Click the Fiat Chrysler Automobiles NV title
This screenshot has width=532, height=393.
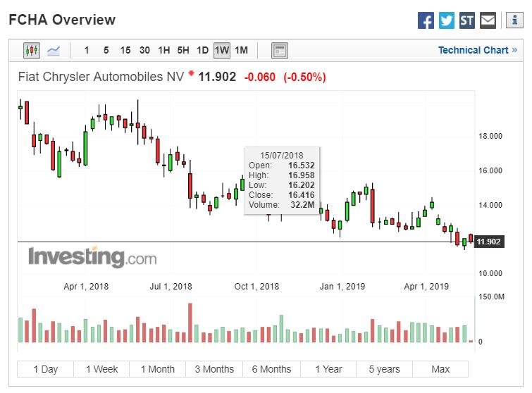pos(101,77)
